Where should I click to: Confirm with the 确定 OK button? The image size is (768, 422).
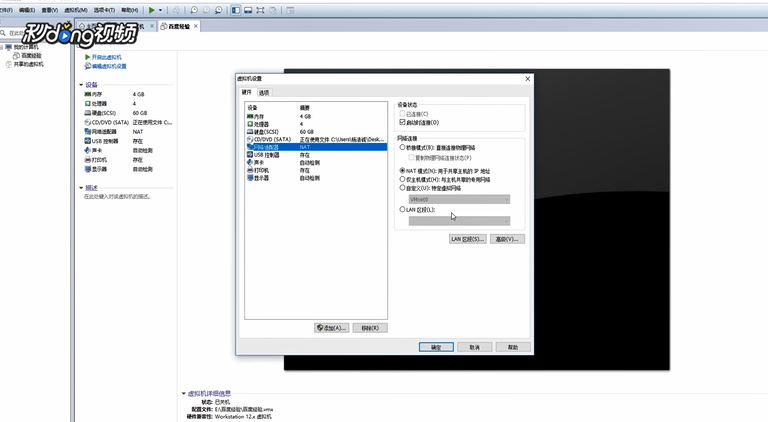(436, 347)
